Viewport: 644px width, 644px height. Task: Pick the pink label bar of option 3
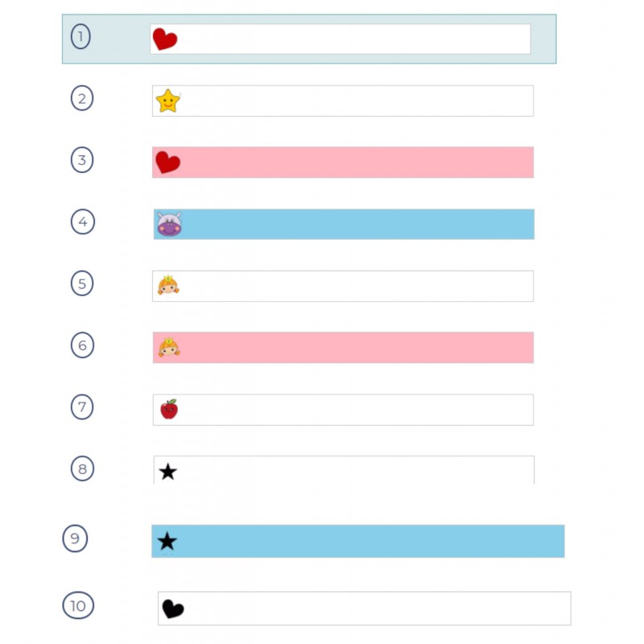tap(343, 163)
